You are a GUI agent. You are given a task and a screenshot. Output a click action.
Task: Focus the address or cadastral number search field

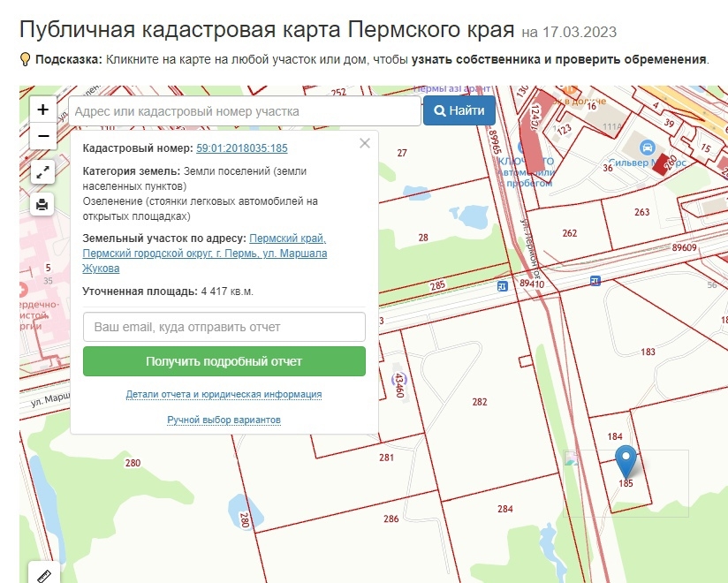click(245, 111)
